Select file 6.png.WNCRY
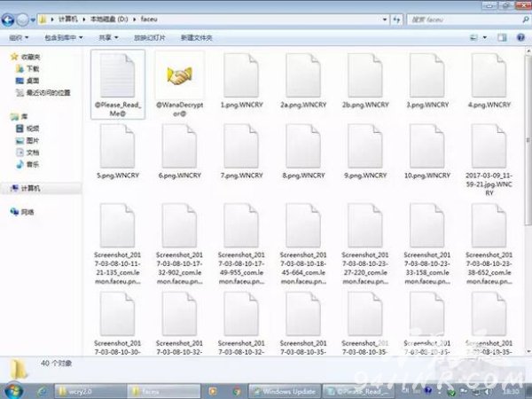The width and height of the screenshot is (532, 399). [x=180, y=152]
